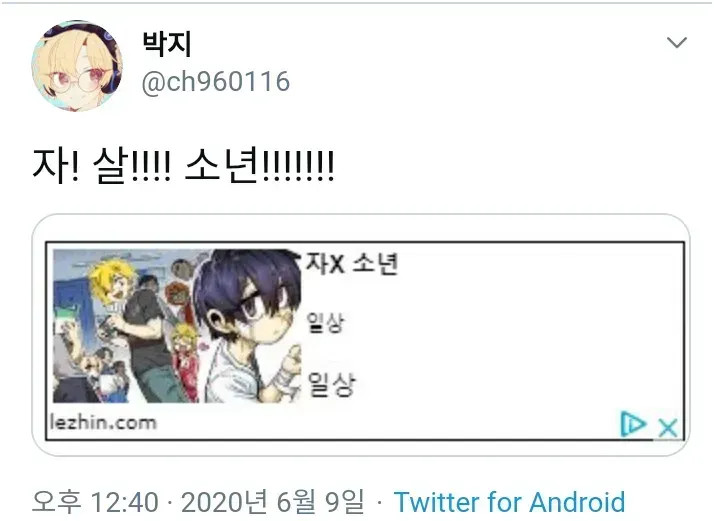Viewport: 714px width, 521px height.
Task: Open the blonde anime profile avatar
Action: pyautogui.click(x=77, y=66)
